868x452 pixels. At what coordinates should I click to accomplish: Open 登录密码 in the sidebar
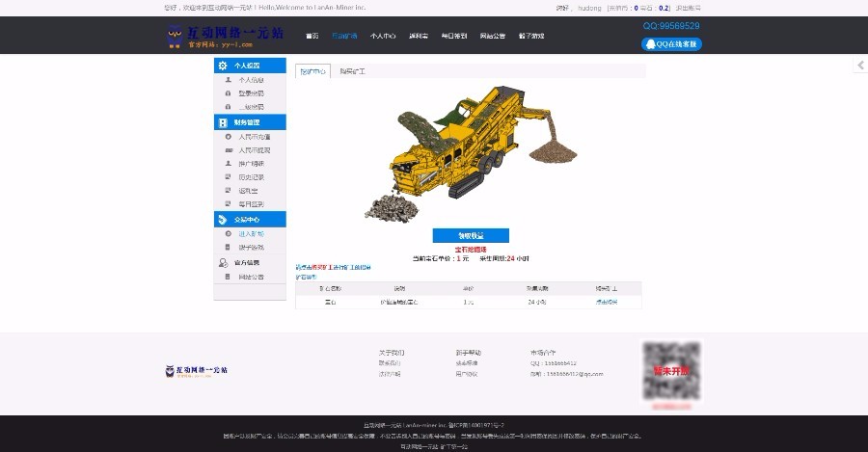pos(252,93)
